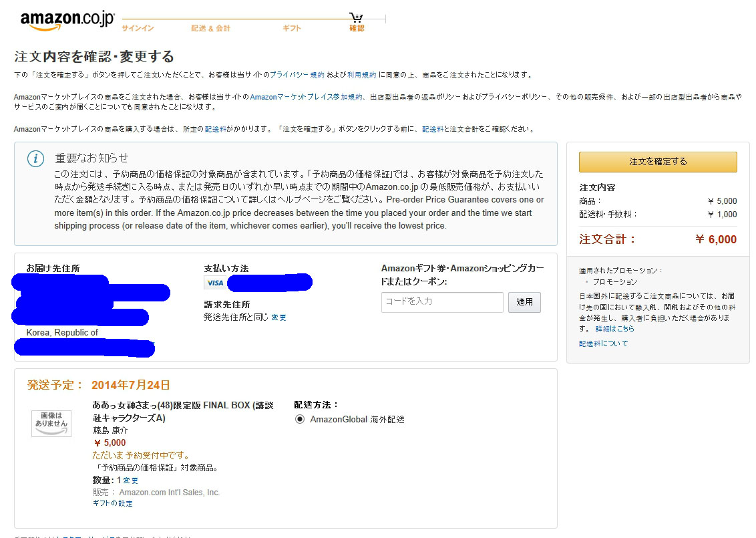Click the seller Amazon.com Int'l Sales, Inc.
Viewport: 756px width, 538px height.
point(169,492)
